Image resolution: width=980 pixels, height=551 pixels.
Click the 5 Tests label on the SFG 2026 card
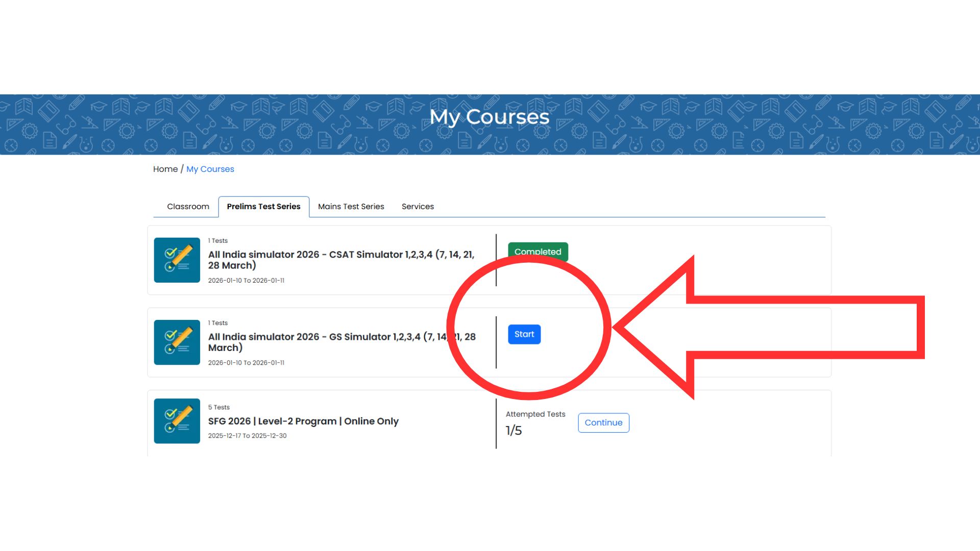[218, 407]
